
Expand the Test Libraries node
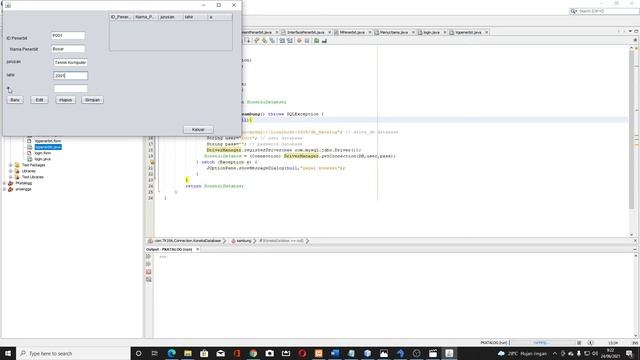tap(11, 178)
